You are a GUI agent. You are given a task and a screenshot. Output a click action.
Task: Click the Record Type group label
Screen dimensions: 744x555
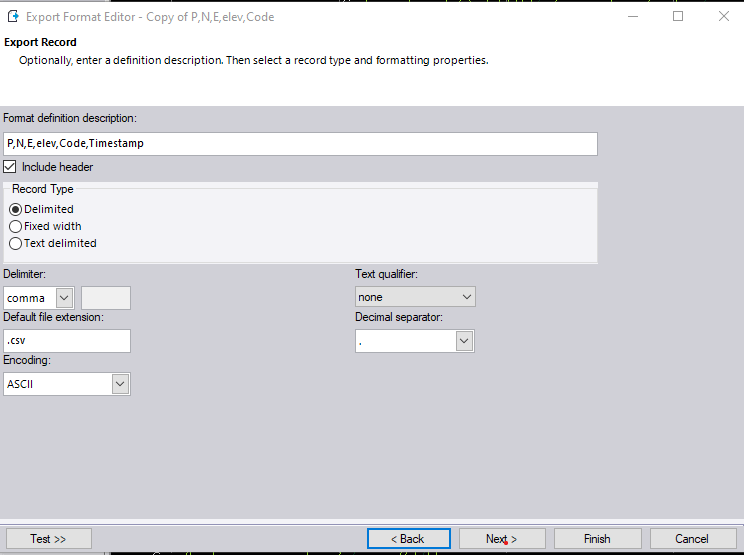(43, 189)
